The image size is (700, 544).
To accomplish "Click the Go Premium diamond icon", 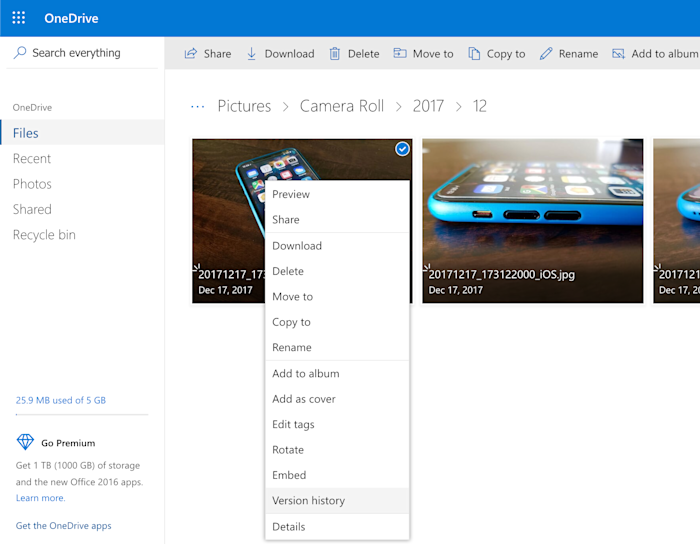I will click(25, 442).
